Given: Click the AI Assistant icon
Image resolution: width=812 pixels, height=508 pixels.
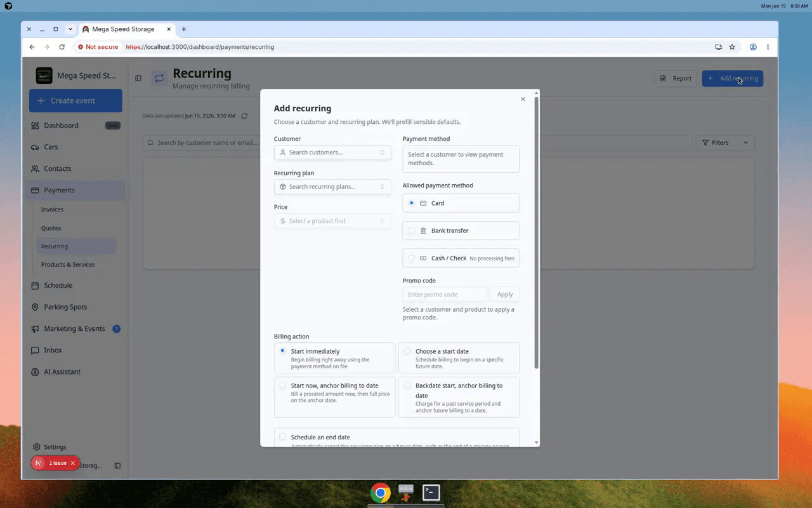Looking at the screenshot, I should (x=35, y=372).
